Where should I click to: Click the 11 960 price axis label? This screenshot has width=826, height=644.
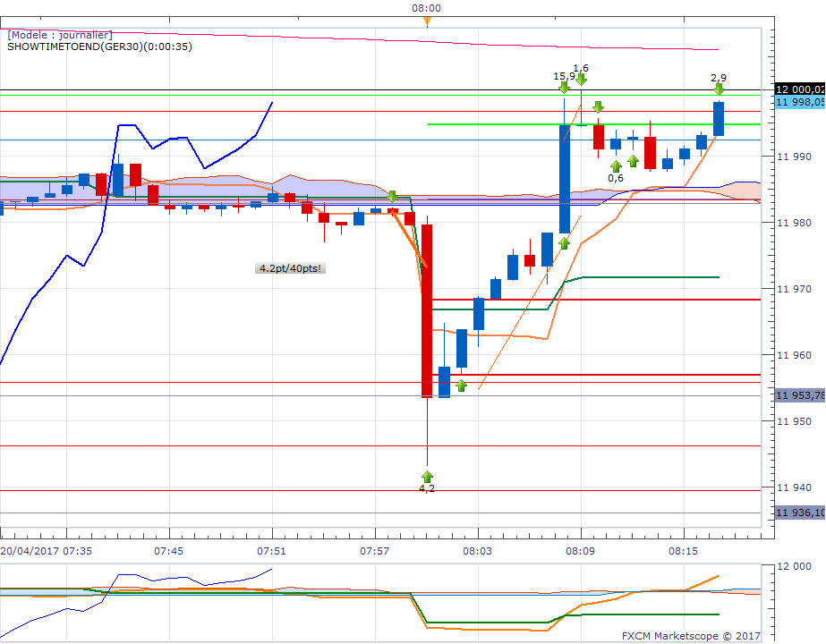[795, 355]
